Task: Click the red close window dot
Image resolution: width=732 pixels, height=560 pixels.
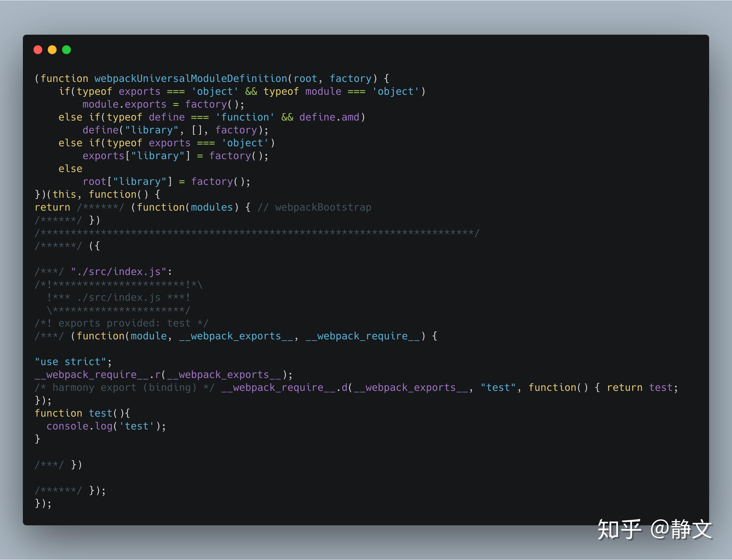Action: (x=38, y=50)
